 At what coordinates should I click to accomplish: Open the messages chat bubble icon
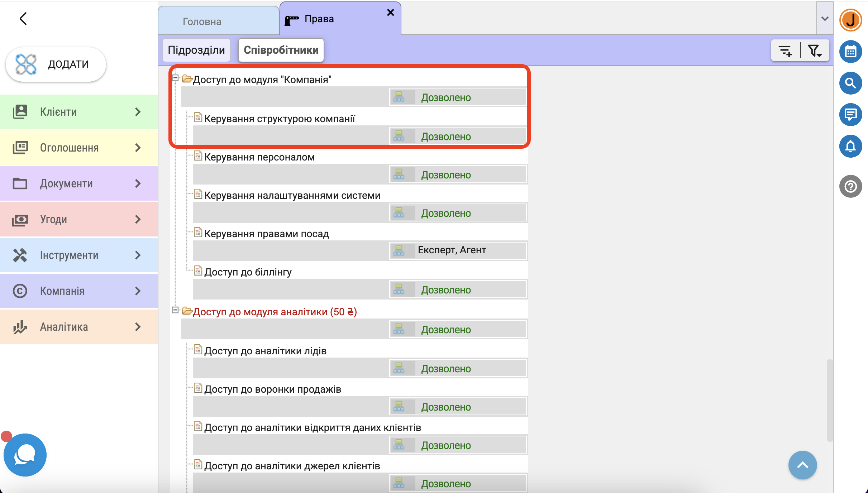[x=850, y=115]
